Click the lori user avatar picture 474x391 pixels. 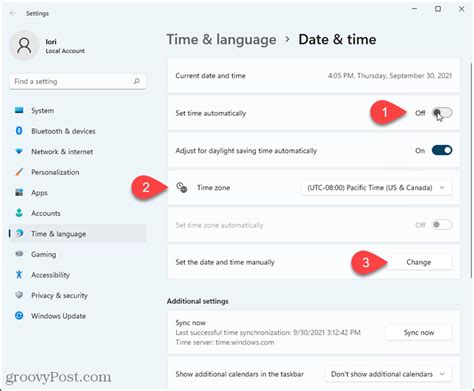[x=24, y=45]
